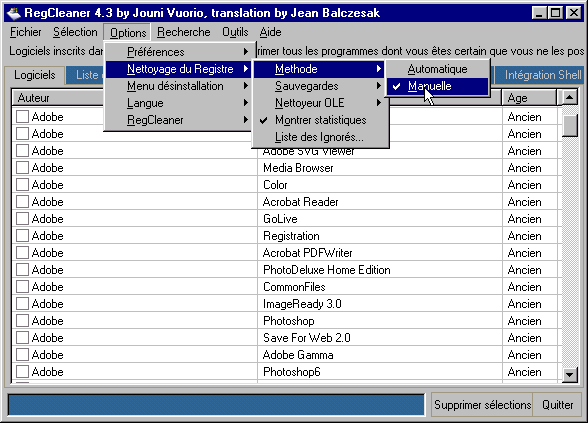Click the vertical scrollbar thumb
Image resolution: width=588 pixels, height=423 pixels.
(x=570, y=125)
